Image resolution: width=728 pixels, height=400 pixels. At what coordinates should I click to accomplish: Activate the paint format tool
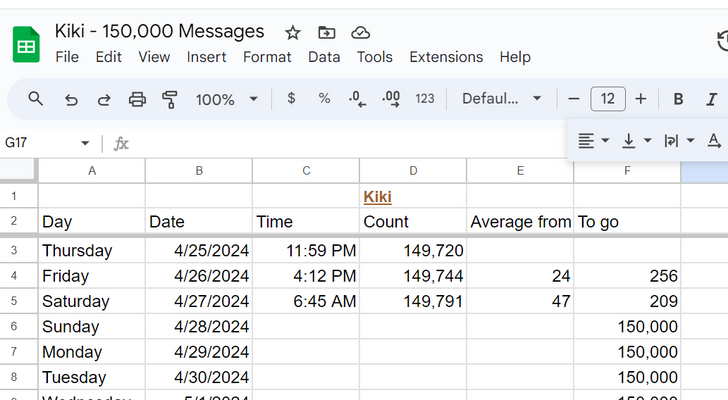pos(170,99)
